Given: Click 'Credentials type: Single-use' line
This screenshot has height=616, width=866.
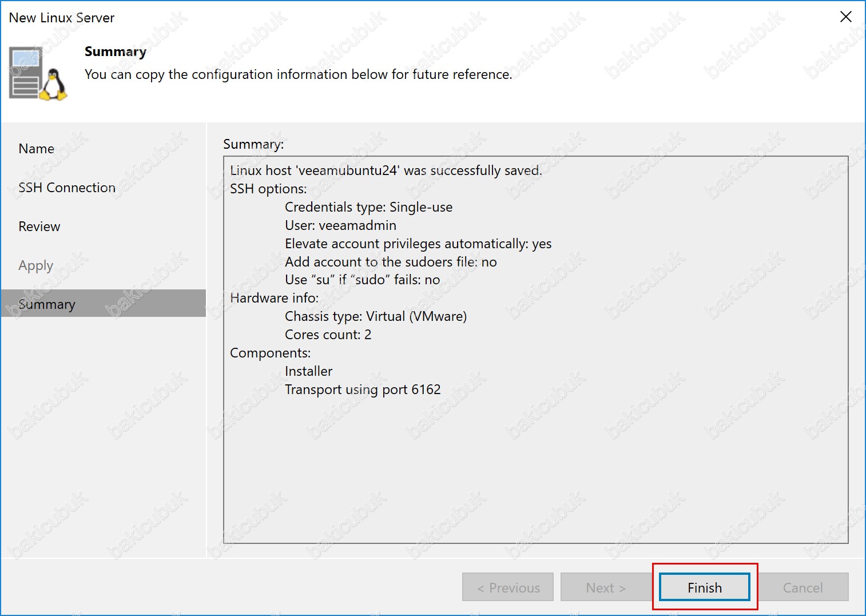Looking at the screenshot, I should tap(369, 207).
